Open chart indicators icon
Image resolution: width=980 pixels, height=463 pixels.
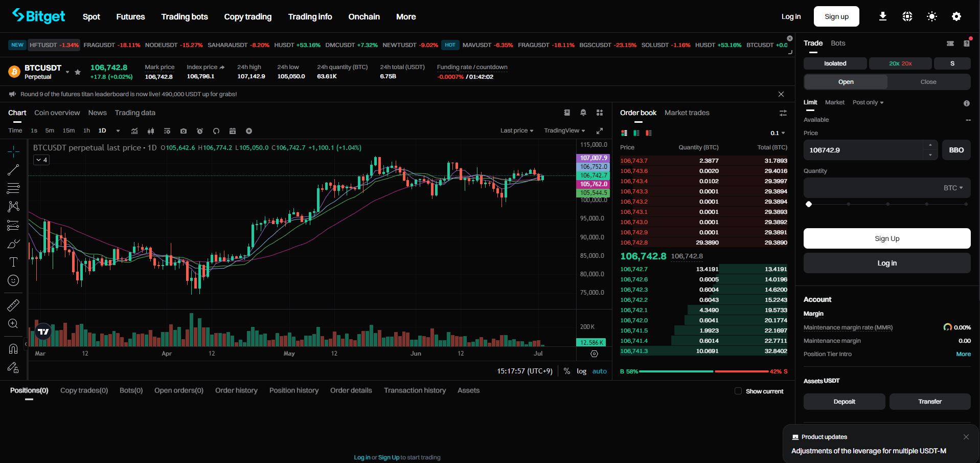134,131
